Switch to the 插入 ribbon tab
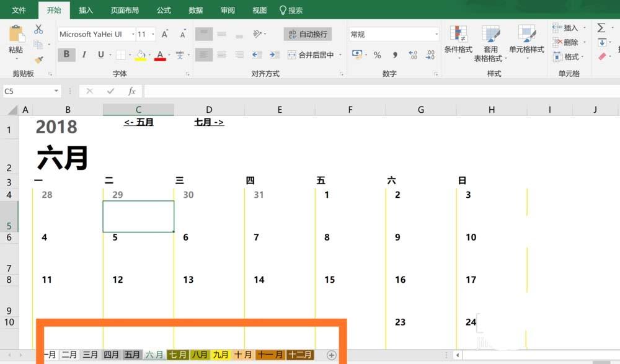 point(86,9)
